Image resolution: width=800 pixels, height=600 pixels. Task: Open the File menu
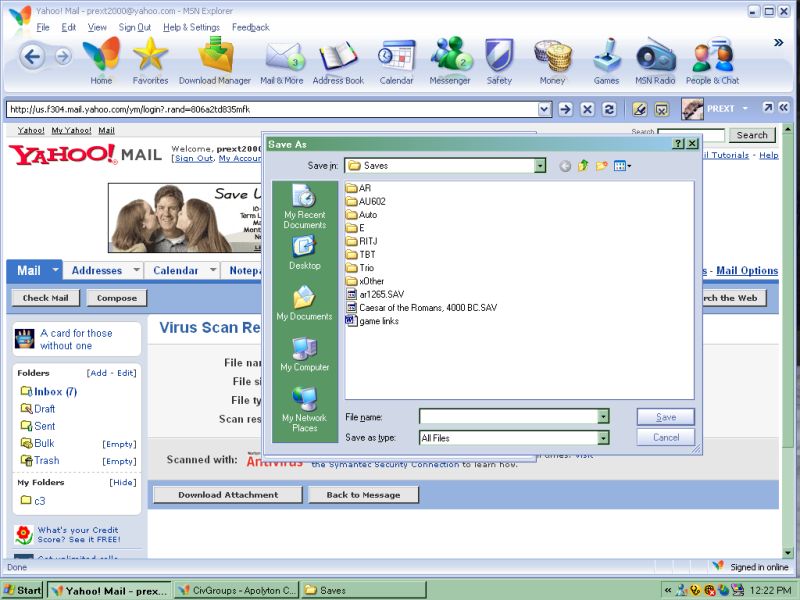pyautogui.click(x=43, y=27)
